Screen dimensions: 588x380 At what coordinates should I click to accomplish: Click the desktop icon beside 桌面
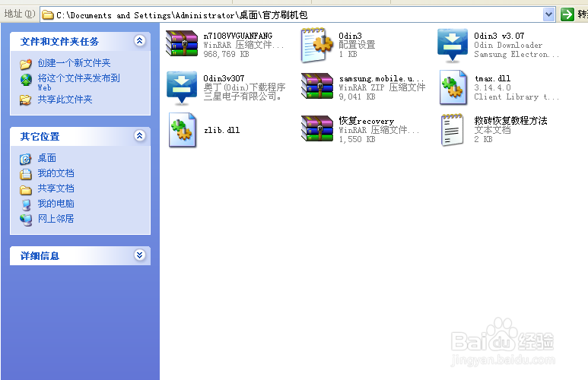pos(25,159)
